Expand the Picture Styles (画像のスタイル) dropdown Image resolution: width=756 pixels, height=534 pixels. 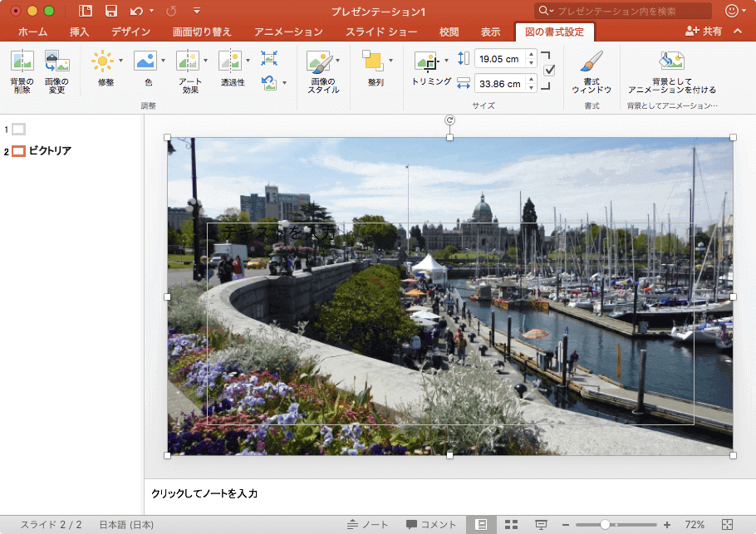pyautogui.click(x=338, y=61)
